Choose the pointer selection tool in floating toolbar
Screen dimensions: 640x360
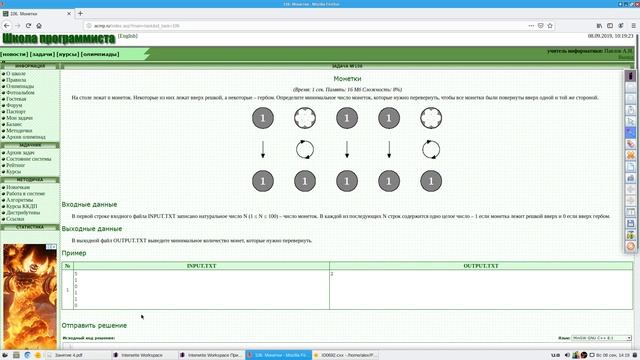pyautogui.click(x=631, y=121)
